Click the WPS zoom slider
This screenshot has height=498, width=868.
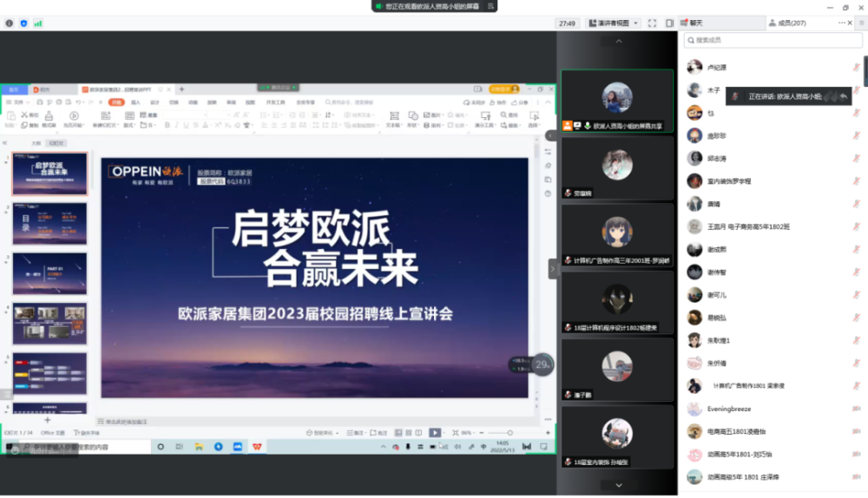click(510, 433)
